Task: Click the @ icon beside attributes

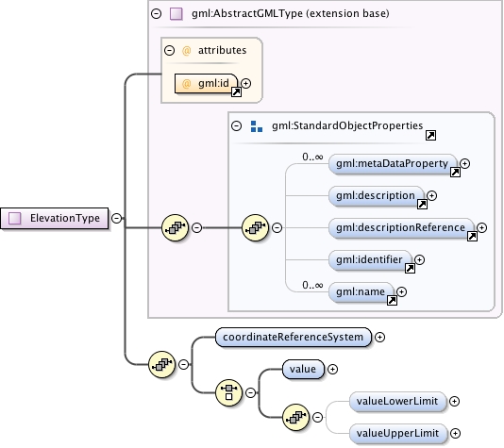Action: pyautogui.click(x=187, y=51)
